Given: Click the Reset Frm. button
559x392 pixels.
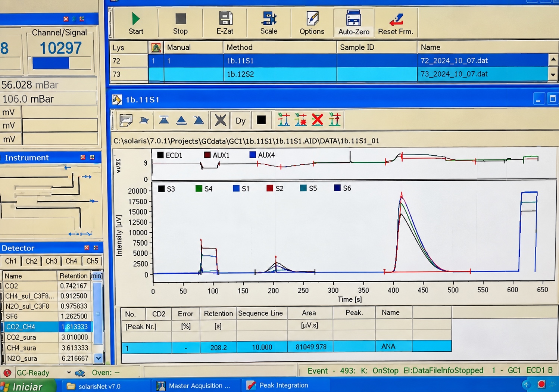Looking at the screenshot, I should 396,23.
